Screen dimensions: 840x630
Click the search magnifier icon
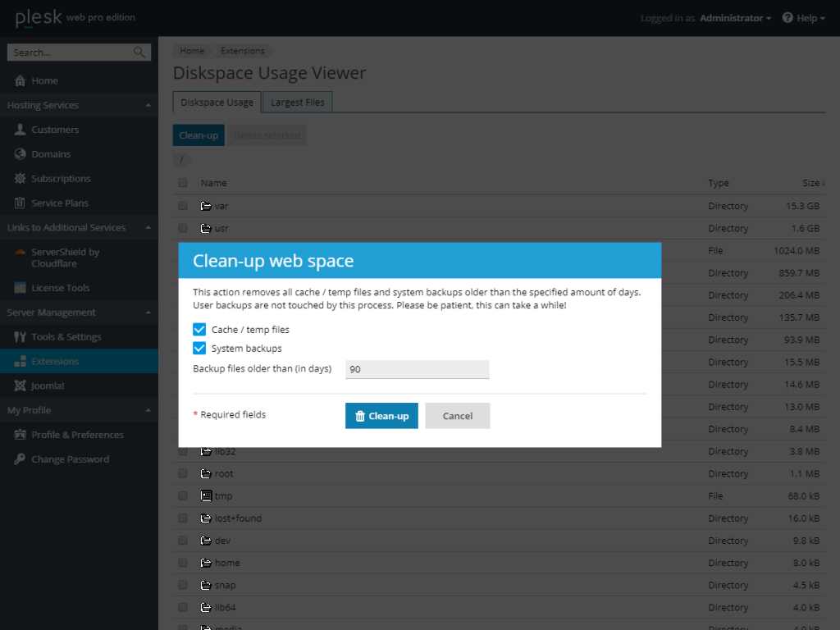click(137, 52)
